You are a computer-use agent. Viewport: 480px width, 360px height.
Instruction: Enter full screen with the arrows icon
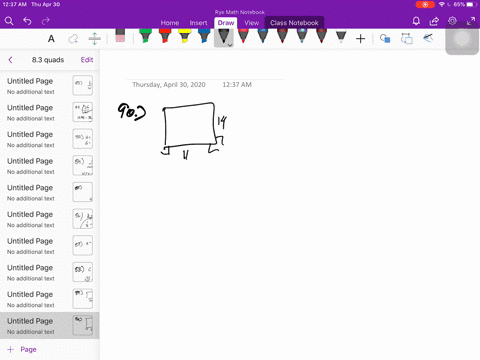471,21
